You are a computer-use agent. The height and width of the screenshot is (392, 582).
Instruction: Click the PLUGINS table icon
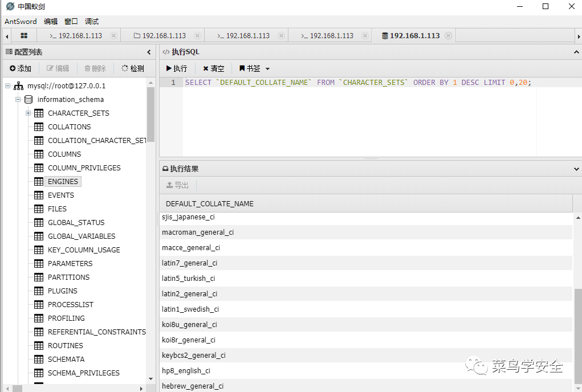tap(39, 291)
